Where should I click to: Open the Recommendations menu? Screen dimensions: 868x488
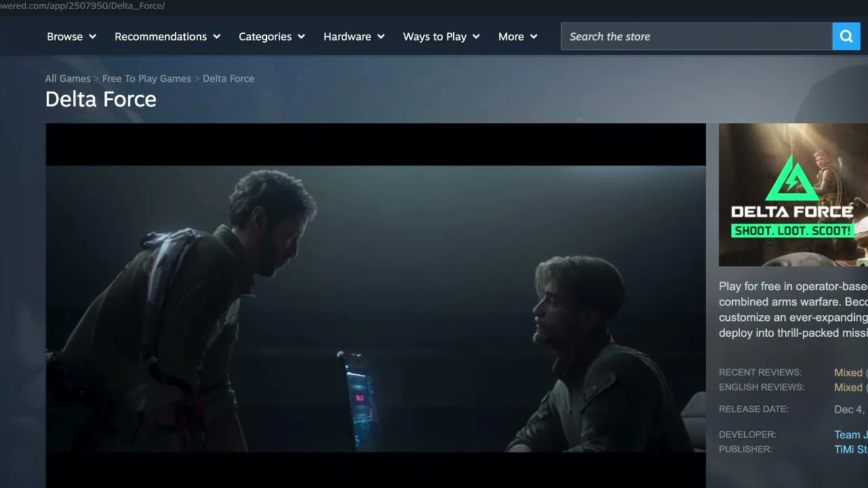(167, 37)
